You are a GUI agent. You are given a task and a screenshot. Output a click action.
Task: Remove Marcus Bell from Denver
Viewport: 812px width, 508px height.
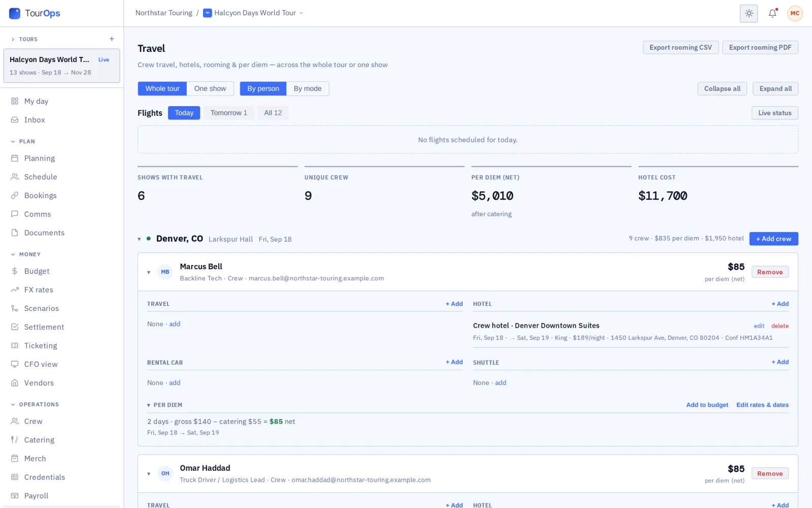click(x=770, y=272)
